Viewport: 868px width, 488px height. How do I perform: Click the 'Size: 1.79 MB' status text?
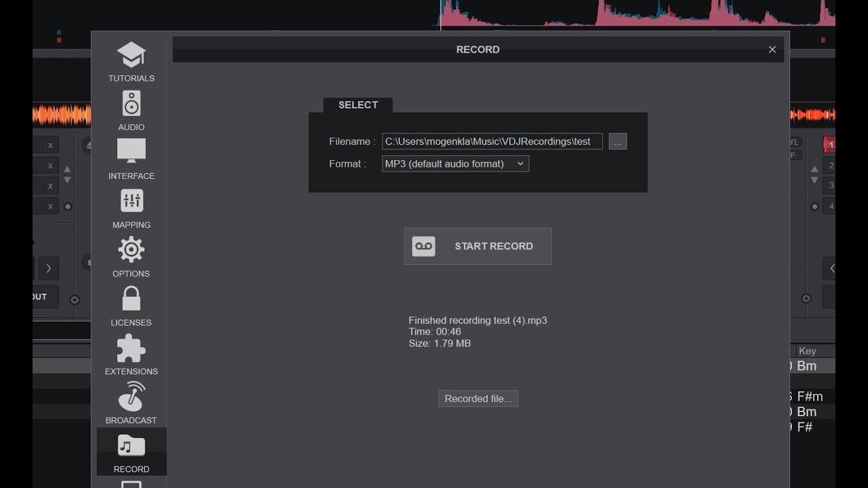tap(439, 344)
